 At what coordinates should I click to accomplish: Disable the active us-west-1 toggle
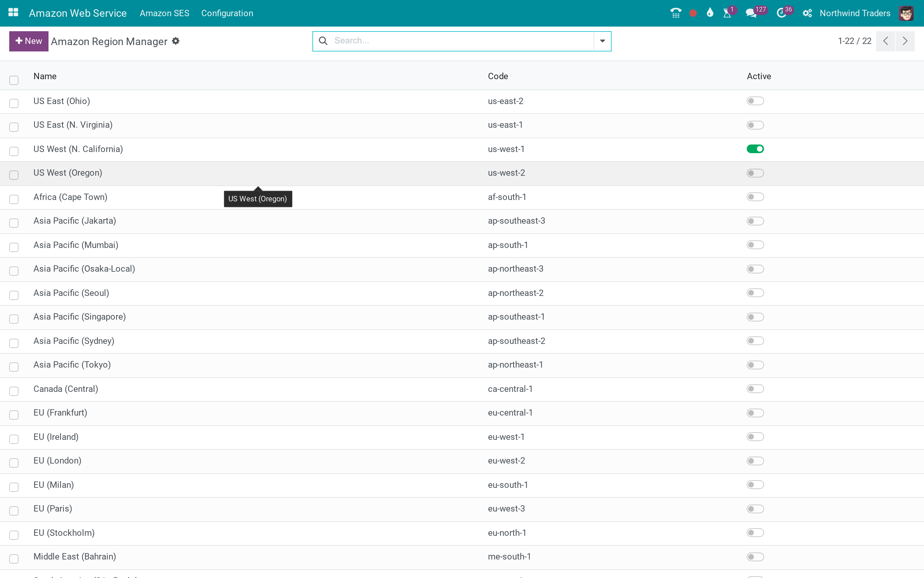tap(755, 149)
